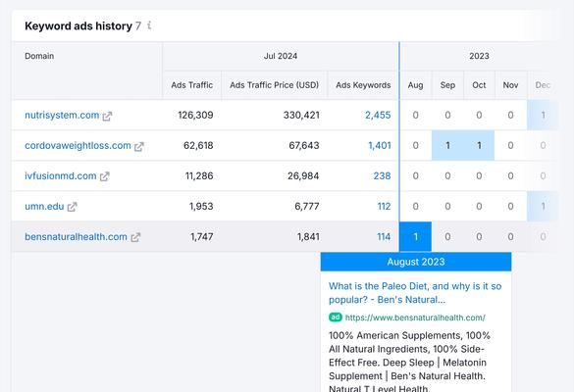Image resolution: width=574 pixels, height=392 pixels.
Task: Select bensnaturalhealth.com's highlighted Aug cell
Action: 415,236
